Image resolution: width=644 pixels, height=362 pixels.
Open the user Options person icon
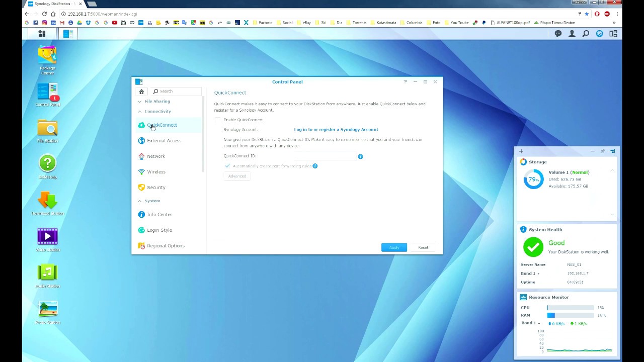point(572,34)
